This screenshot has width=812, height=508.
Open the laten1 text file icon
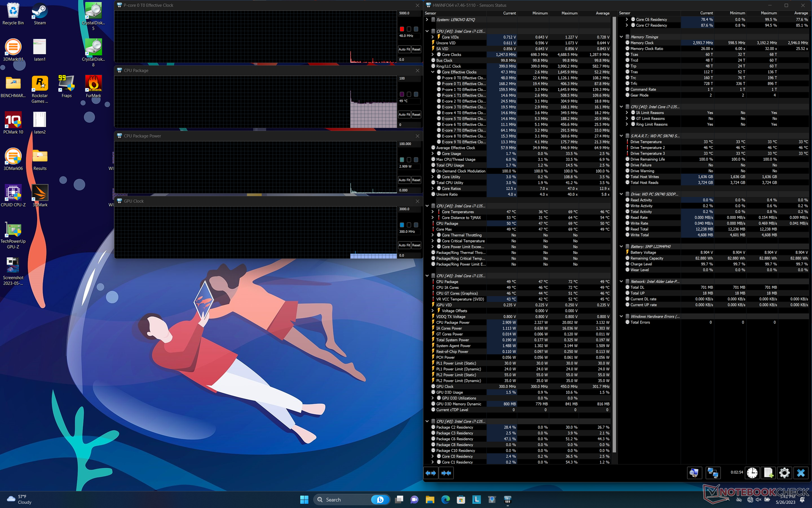(x=40, y=50)
